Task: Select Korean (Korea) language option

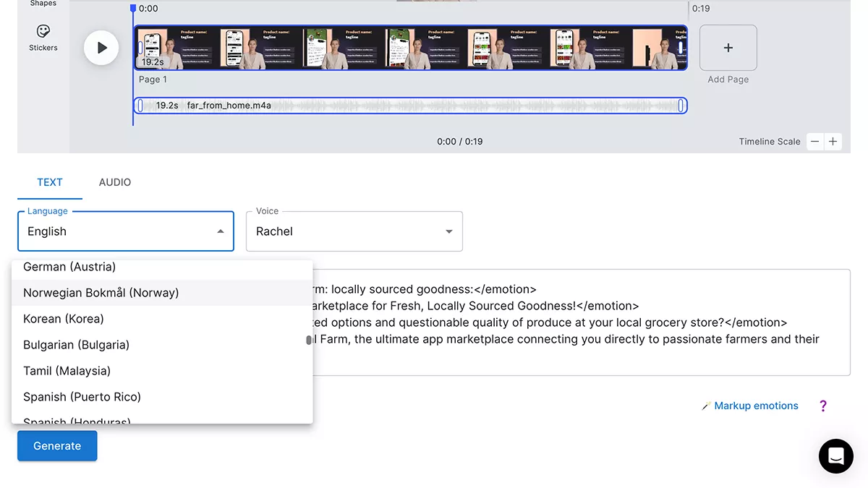Action: coord(64,319)
